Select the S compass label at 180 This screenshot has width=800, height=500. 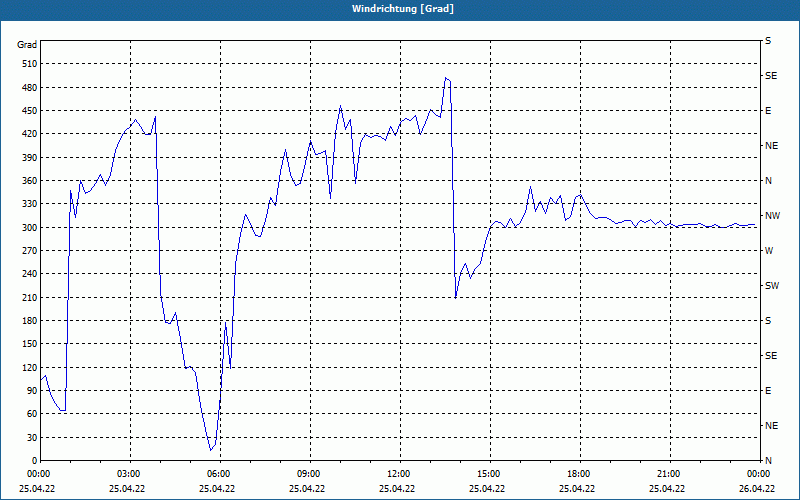(768, 321)
